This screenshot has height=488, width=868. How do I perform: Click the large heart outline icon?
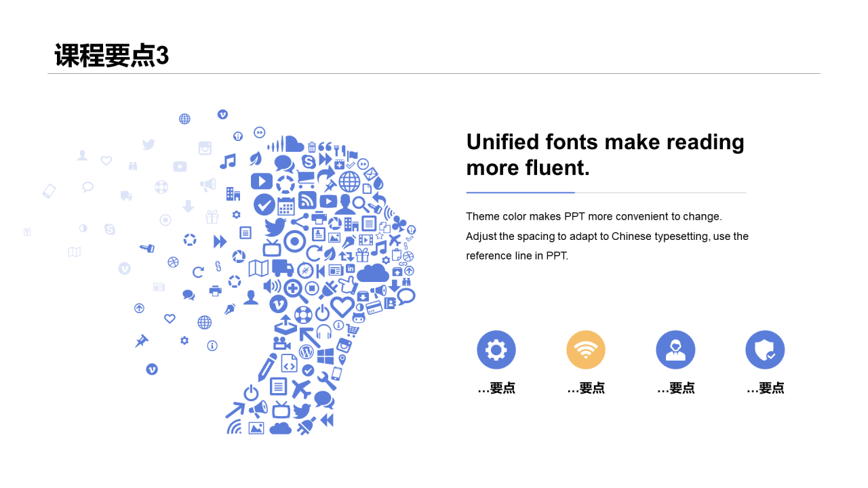pyautogui.click(x=342, y=307)
